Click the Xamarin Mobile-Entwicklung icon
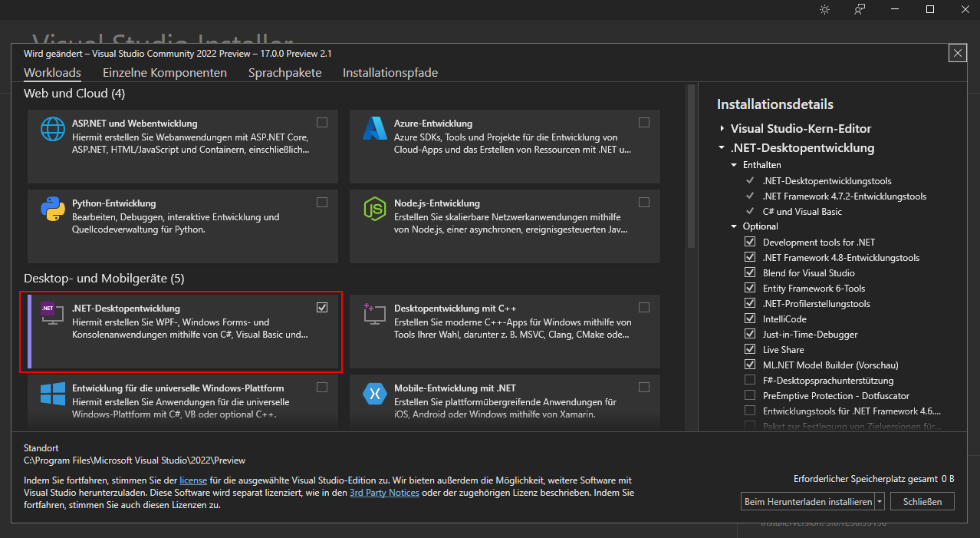This screenshot has width=980, height=538. click(375, 394)
